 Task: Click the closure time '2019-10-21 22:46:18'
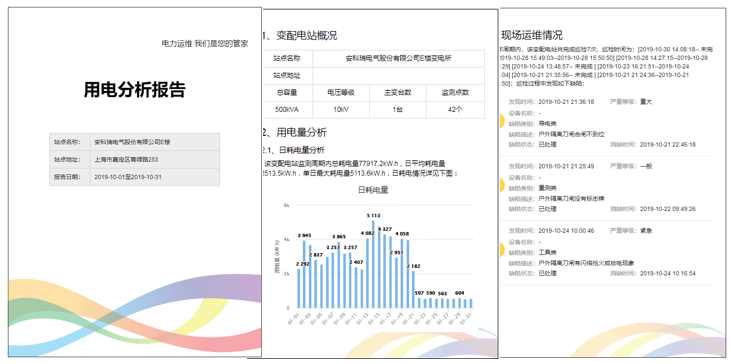click(x=668, y=144)
